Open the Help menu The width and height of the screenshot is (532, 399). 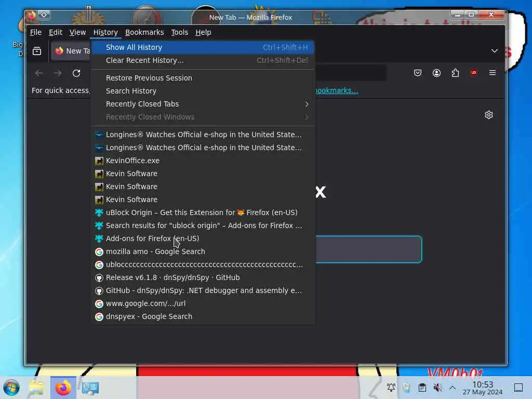coord(203,32)
